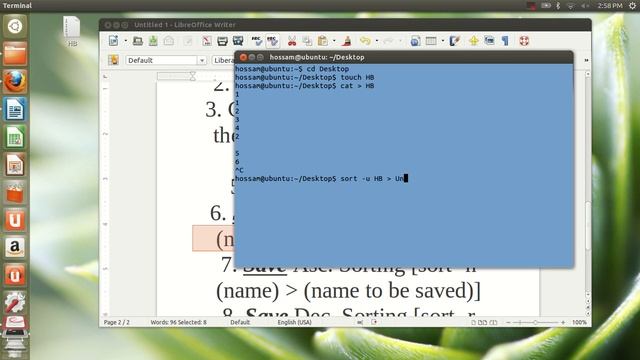Toggle the Show Draw Functions icon
The width and height of the screenshot is (640, 360).
pos(455,41)
